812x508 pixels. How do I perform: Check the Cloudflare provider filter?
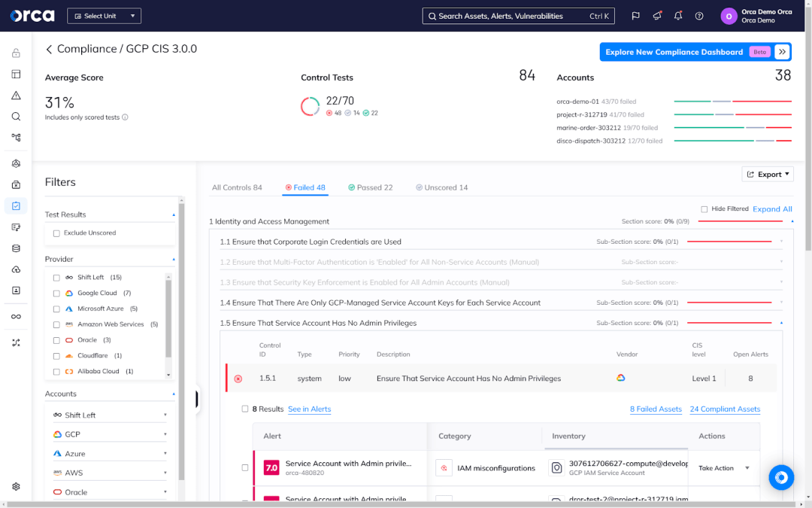tap(56, 356)
